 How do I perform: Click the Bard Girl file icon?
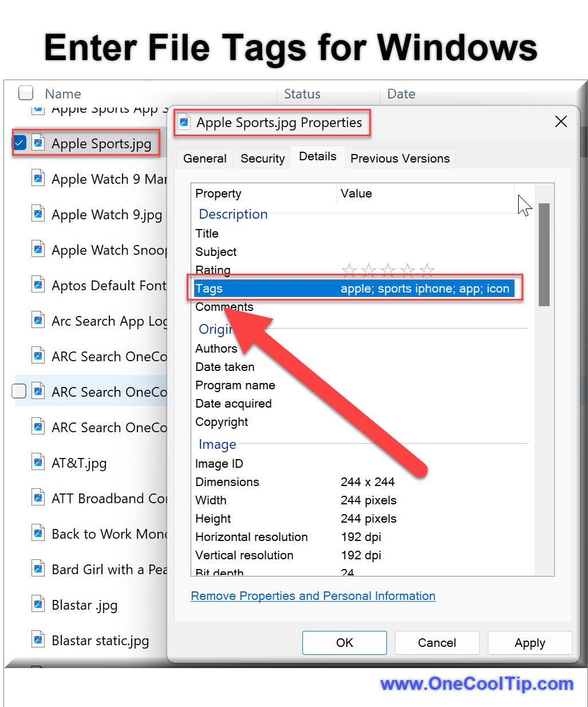click(x=38, y=568)
